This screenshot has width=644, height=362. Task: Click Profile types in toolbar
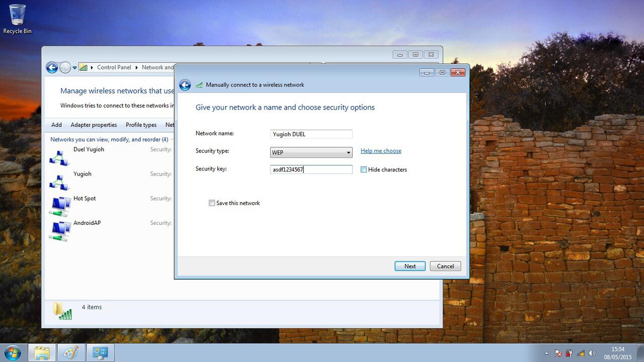pyautogui.click(x=141, y=125)
